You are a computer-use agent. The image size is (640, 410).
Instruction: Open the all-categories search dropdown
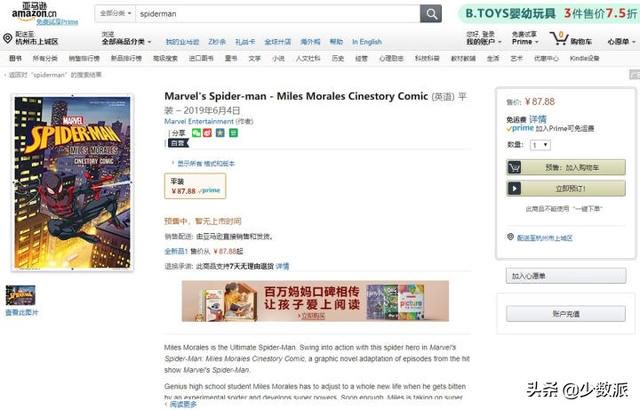pos(116,13)
